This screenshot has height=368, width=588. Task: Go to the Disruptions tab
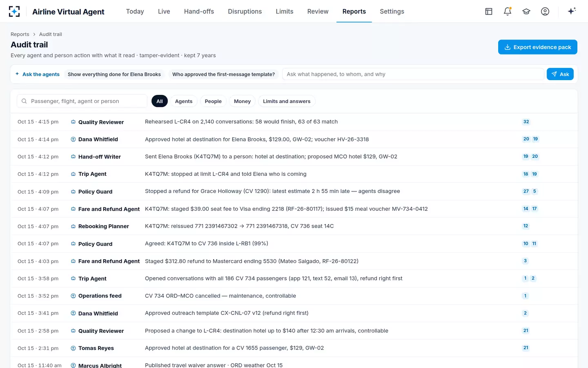pyautogui.click(x=245, y=11)
